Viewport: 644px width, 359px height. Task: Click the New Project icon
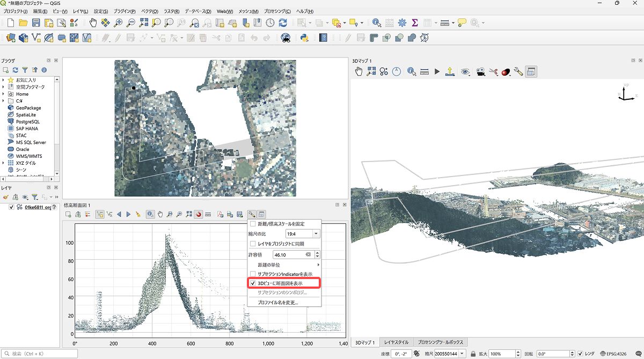pos(10,23)
